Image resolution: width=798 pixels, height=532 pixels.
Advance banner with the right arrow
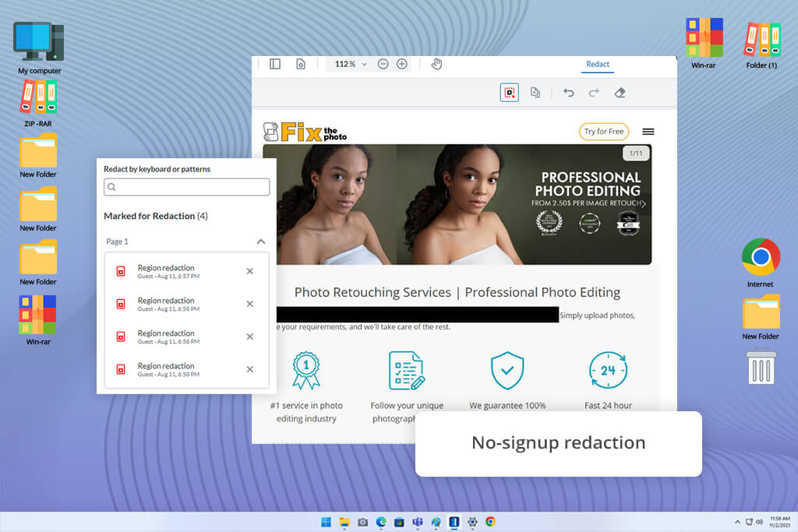644,204
